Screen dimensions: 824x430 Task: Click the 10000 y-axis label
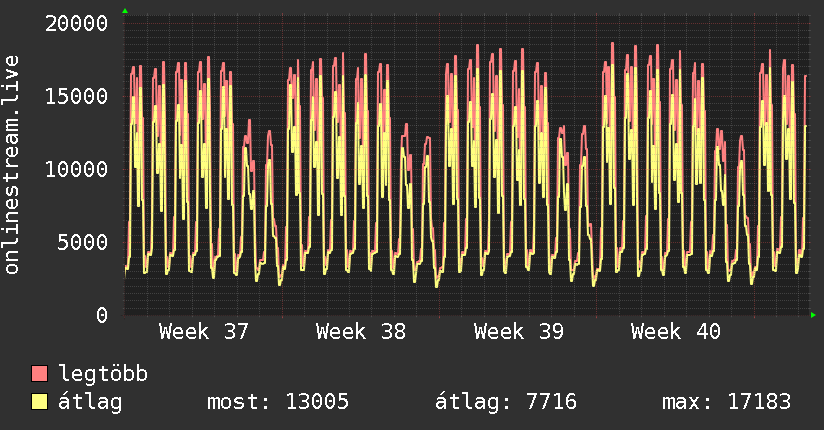click(x=76, y=169)
